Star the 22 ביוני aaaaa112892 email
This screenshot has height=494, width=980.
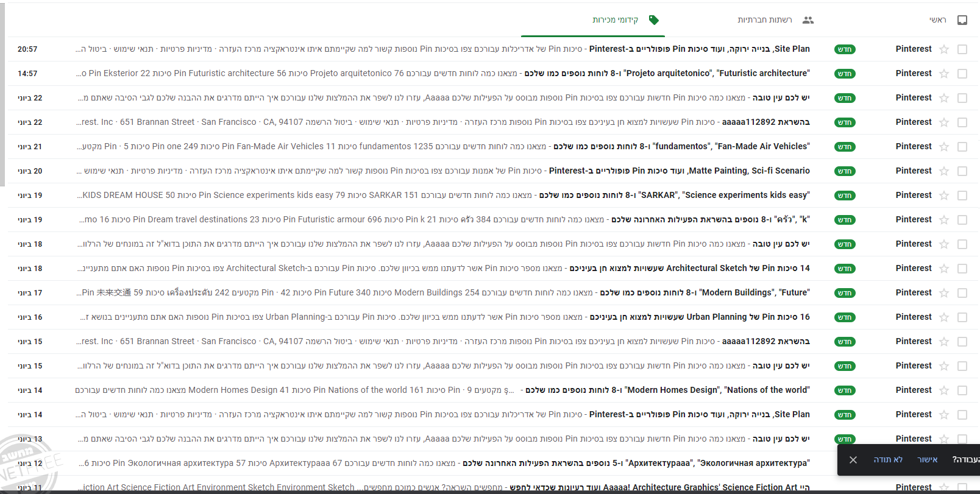[x=944, y=122]
